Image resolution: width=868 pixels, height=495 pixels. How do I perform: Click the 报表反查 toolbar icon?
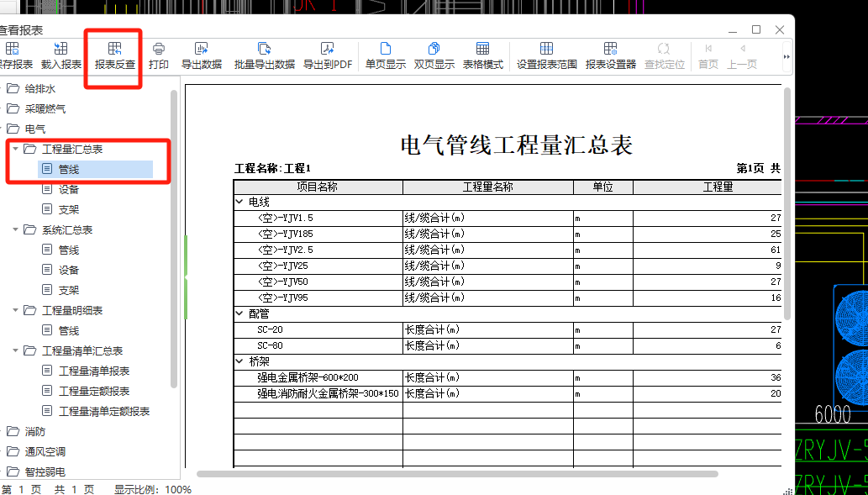pos(114,49)
